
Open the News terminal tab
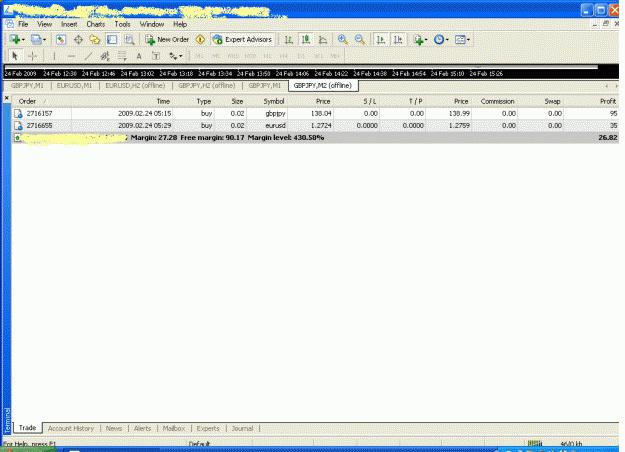[x=114, y=428]
